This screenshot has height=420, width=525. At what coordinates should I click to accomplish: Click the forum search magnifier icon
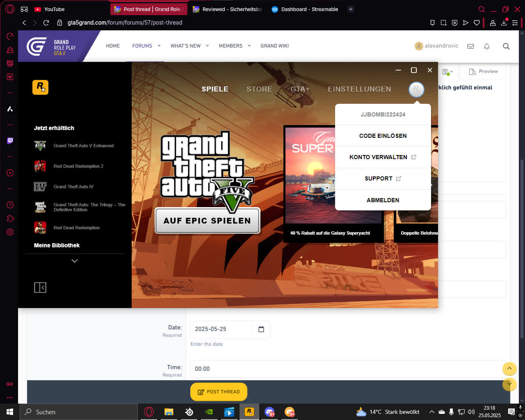(x=506, y=46)
